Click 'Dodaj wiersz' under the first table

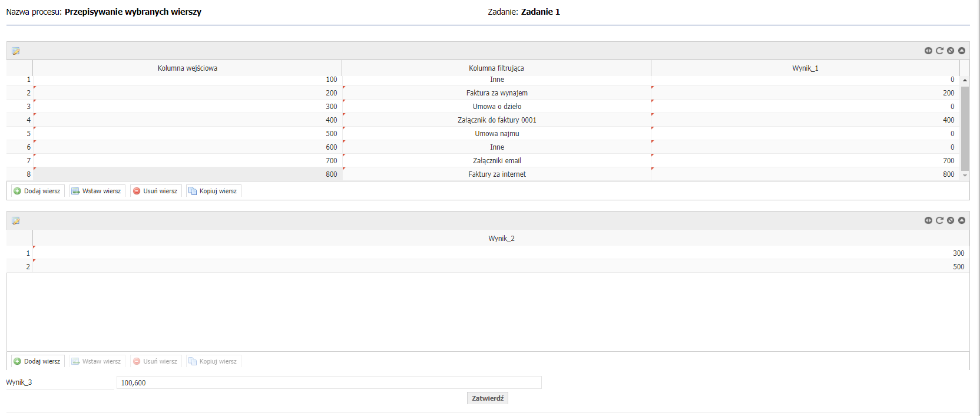(37, 191)
